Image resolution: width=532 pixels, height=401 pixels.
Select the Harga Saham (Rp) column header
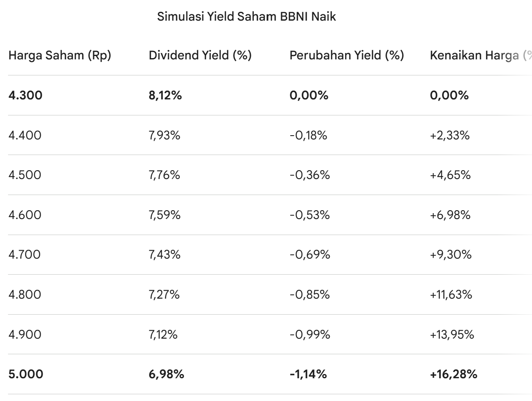(x=60, y=56)
